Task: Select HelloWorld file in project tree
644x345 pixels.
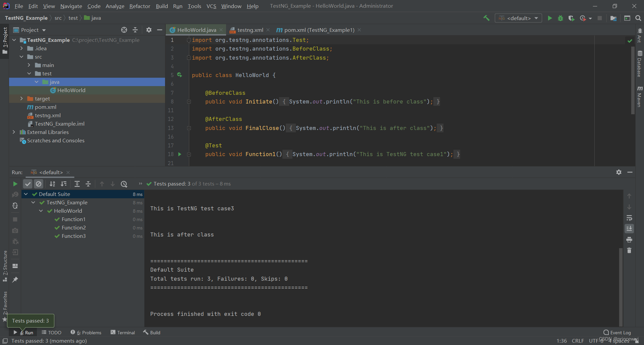Action: coord(71,90)
